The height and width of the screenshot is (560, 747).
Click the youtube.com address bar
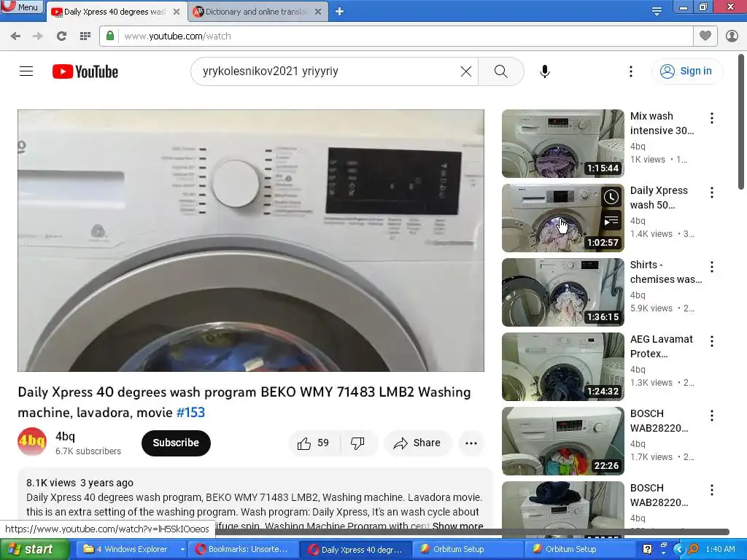[405, 36]
